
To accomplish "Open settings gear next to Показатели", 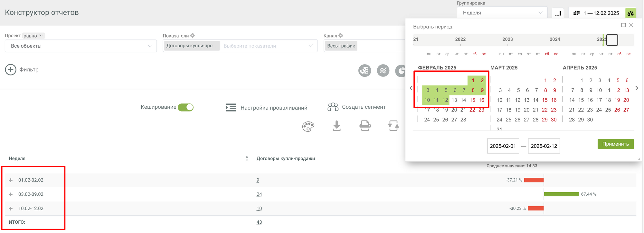I will point(193,36).
